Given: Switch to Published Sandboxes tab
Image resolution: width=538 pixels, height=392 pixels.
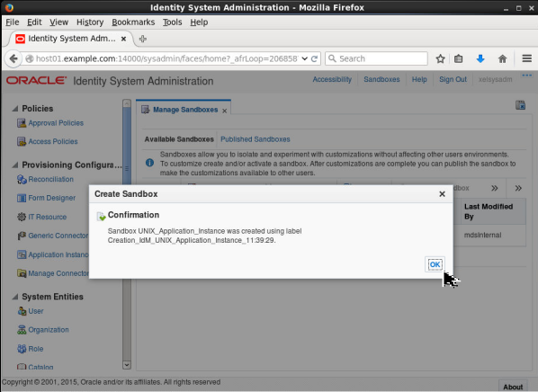Looking at the screenshot, I should pyautogui.click(x=255, y=139).
